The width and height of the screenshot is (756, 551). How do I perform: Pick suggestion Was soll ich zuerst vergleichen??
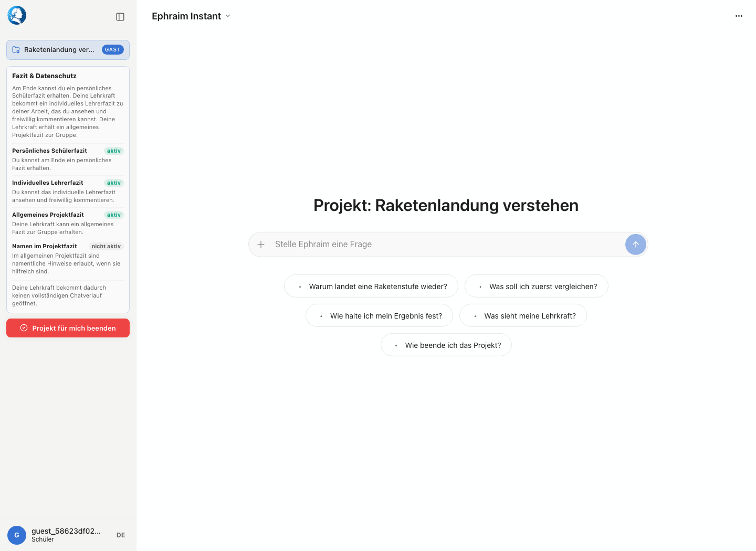pyautogui.click(x=537, y=287)
